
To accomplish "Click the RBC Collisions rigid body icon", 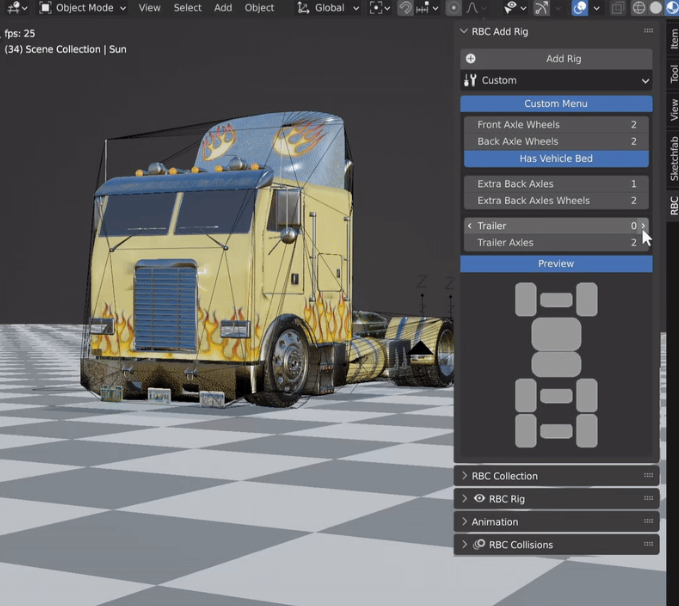I will point(479,544).
